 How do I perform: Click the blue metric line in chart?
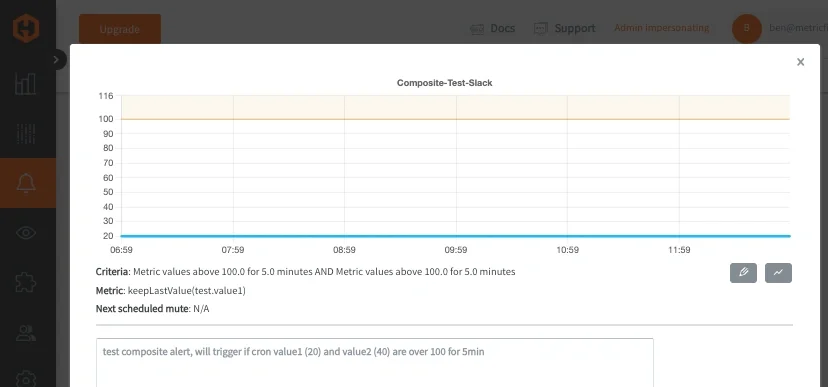[x=456, y=236]
